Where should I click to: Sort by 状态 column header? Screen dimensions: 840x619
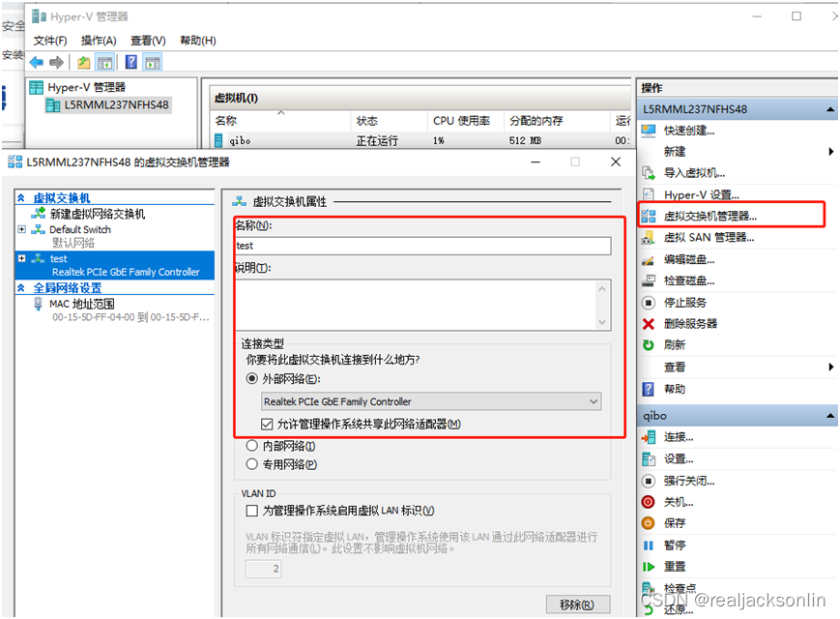tap(389, 121)
